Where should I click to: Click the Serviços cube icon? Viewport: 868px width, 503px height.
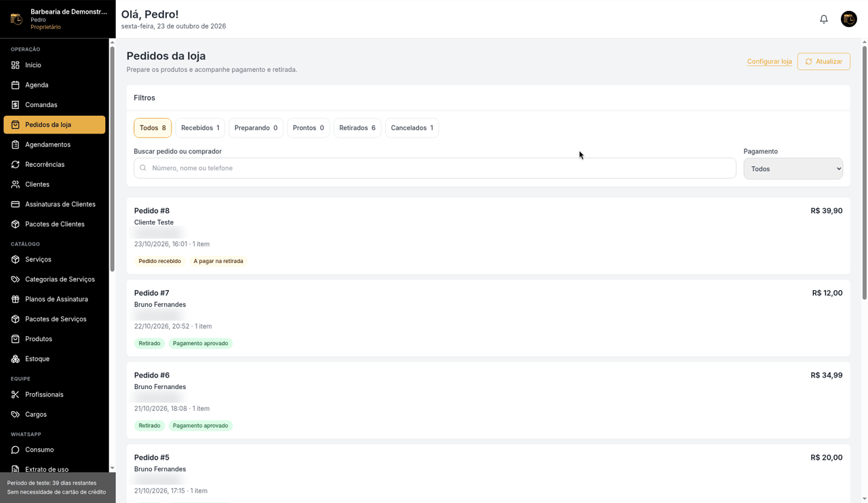(x=16, y=260)
